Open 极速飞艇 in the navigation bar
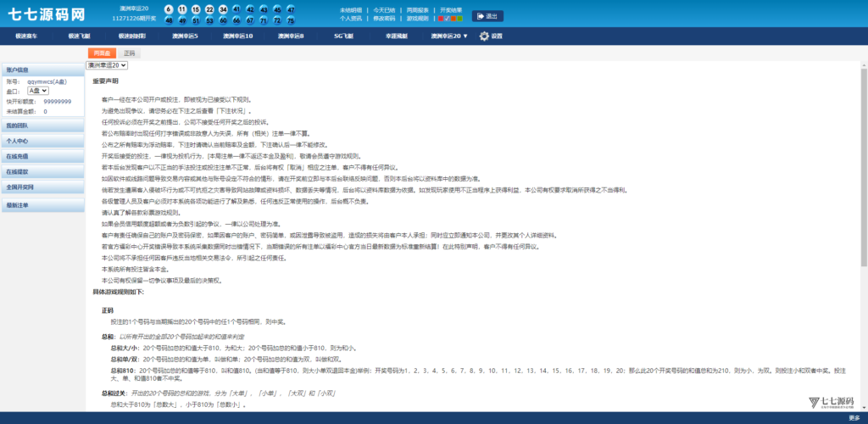Image resolution: width=868 pixels, height=424 pixels. [x=79, y=36]
